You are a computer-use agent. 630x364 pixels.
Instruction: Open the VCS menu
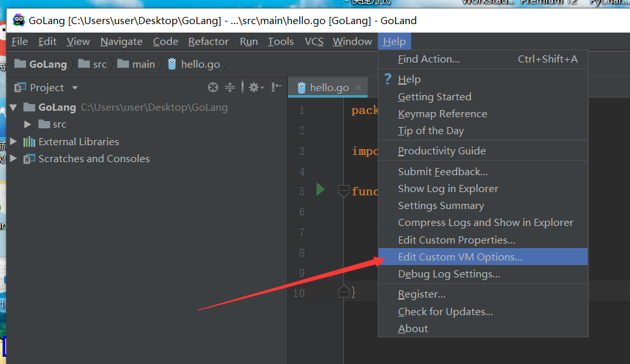tap(314, 42)
